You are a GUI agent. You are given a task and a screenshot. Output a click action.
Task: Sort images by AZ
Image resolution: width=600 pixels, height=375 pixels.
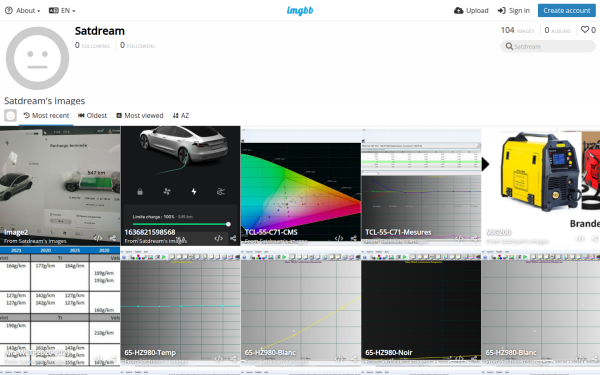(x=181, y=116)
